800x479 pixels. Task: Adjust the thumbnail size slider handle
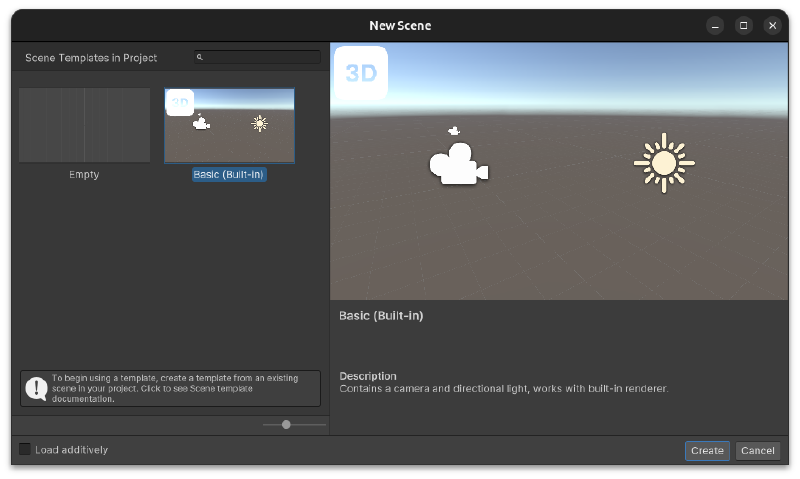pyautogui.click(x=286, y=424)
